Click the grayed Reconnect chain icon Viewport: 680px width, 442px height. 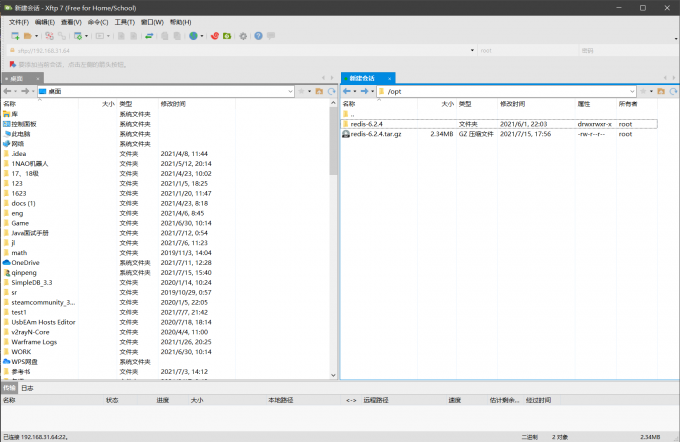(x=62, y=36)
